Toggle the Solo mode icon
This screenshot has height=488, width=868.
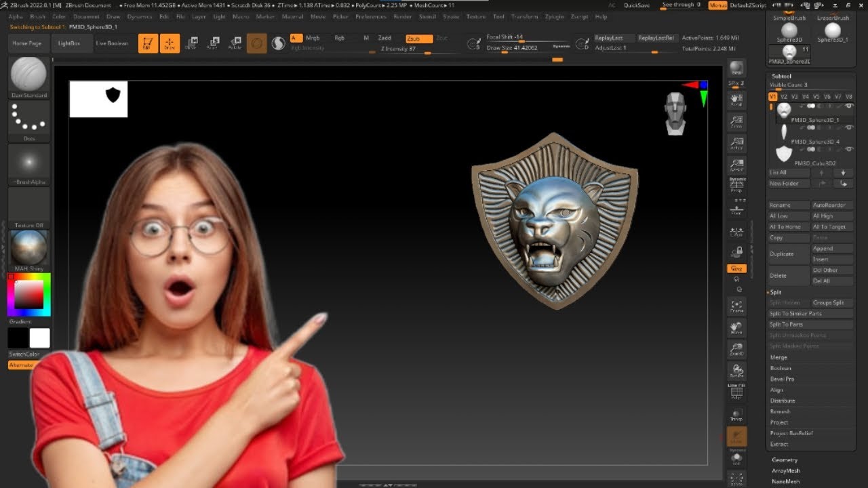pyautogui.click(x=736, y=458)
